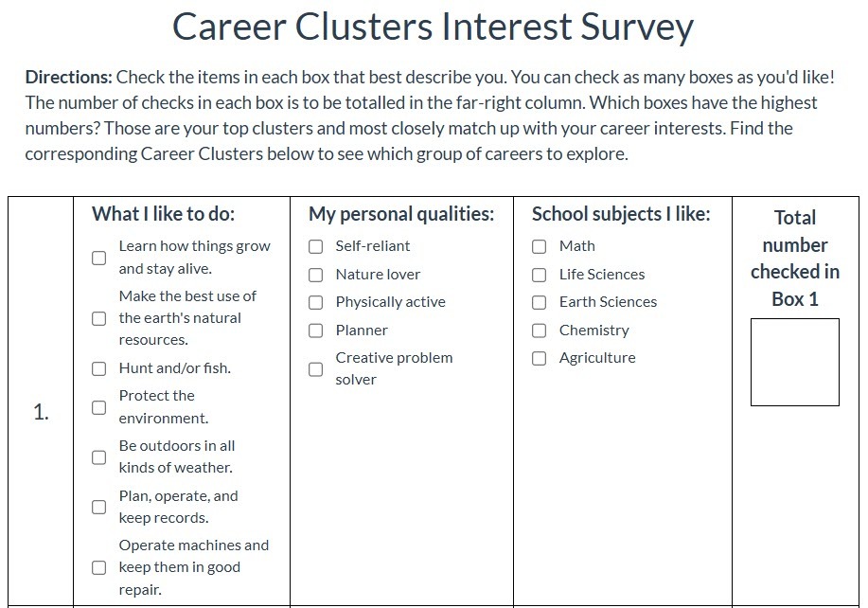Viewport: 868px width, 608px height.
Task: Click the Box 1 total number field
Action: coord(795,362)
